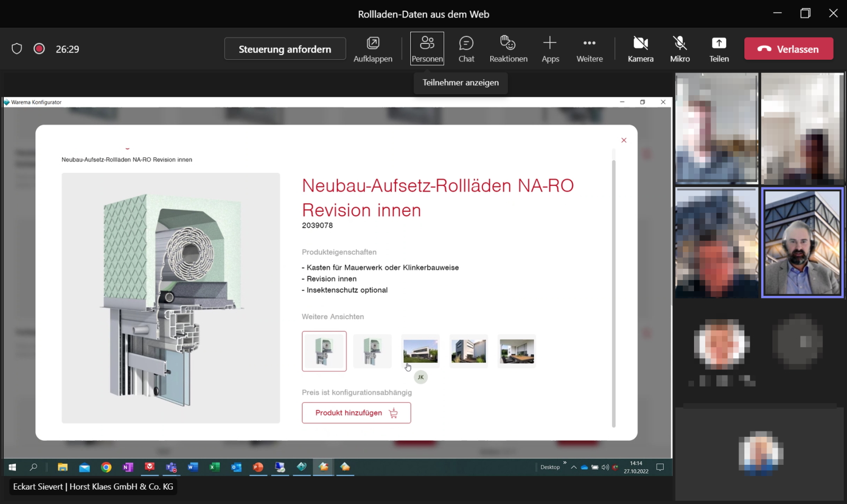This screenshot has width=847, height=504.
Task: Click the large product image
Action: tap(170, 298)
